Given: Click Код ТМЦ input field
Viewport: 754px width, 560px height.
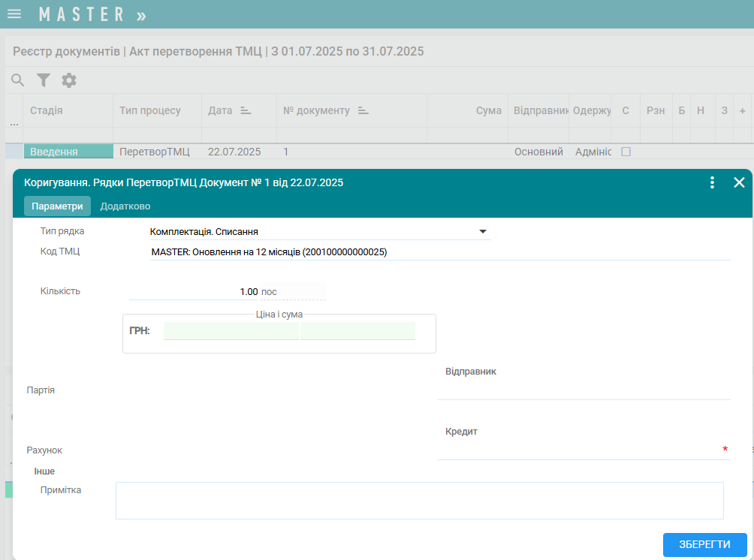Looking at the screenshot, I should pos(440,252).
